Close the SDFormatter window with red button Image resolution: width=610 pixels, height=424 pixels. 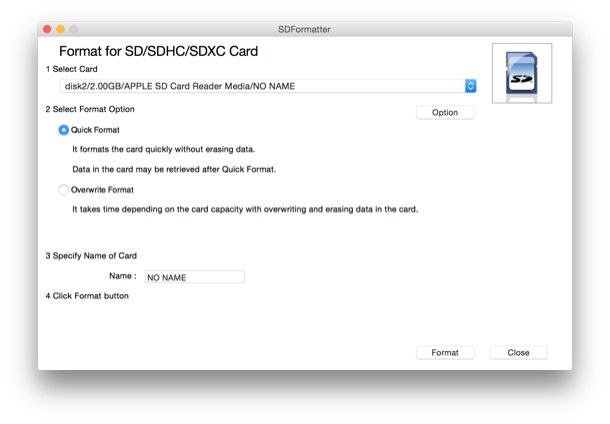click(x=47, y=29)
